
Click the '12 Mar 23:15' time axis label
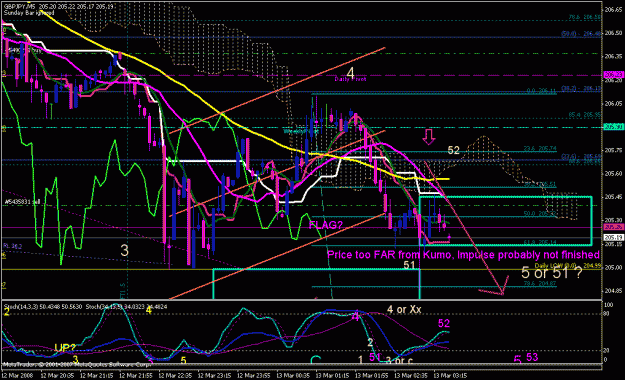(x=214, y=375)
